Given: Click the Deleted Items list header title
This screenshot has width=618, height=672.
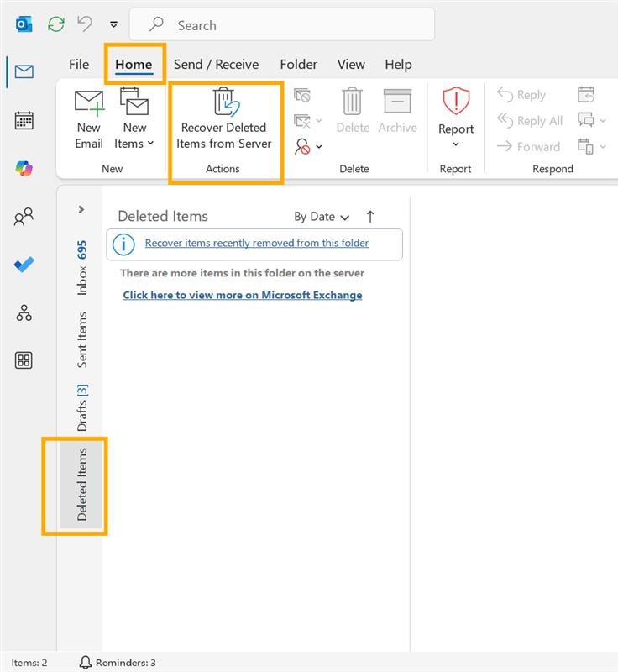Looking at the screenshot, I should point(163,216).
